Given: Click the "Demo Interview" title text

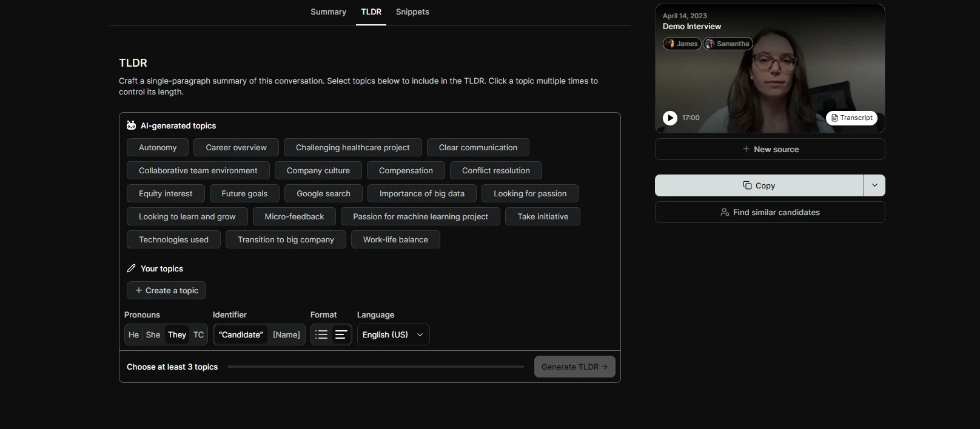Looking at the screenshot, I should [691, 27].
